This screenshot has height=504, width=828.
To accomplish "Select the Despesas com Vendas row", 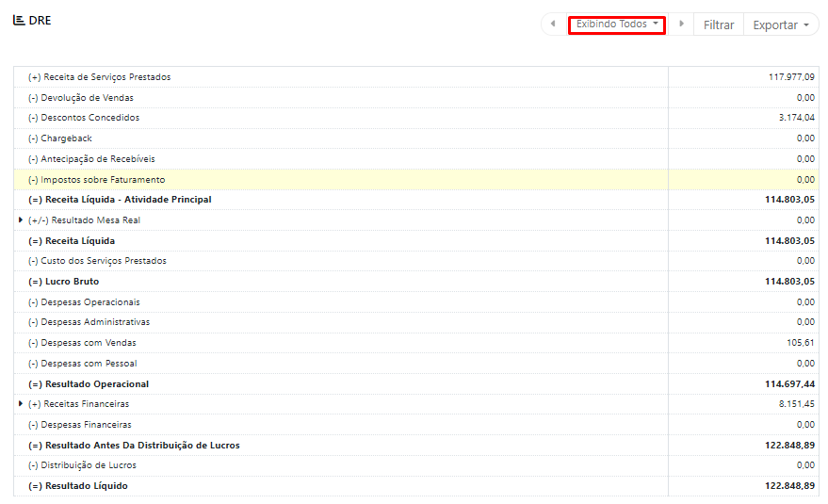I will point(89,343).
